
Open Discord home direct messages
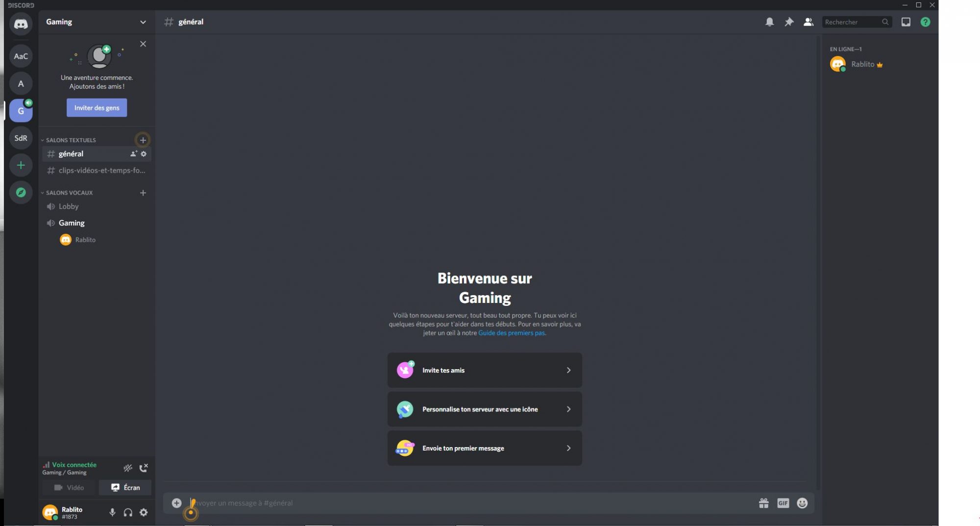click(21, 24)
